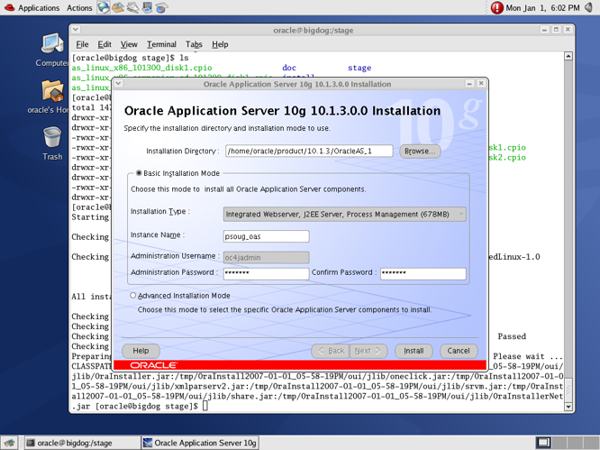Click the installer Help button
Screen dimensions: 600x450
141,351
